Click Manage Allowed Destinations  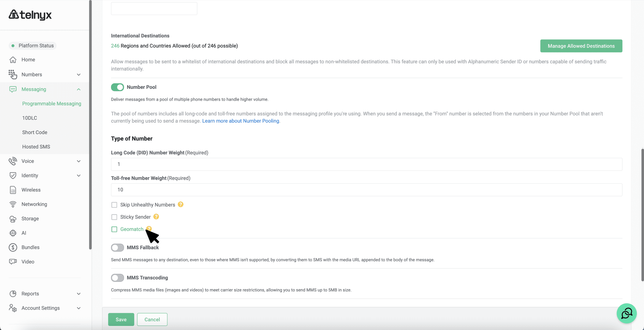tap(581, 46)
